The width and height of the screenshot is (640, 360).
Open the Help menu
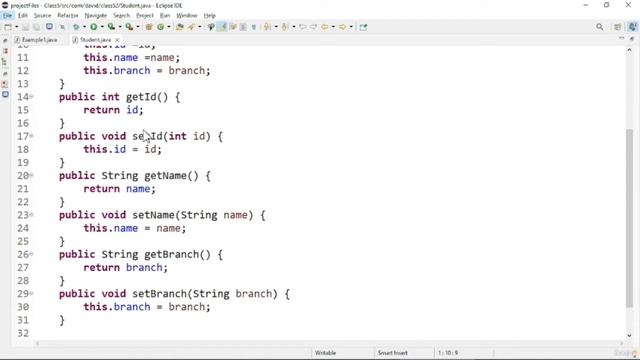[209, 16]
